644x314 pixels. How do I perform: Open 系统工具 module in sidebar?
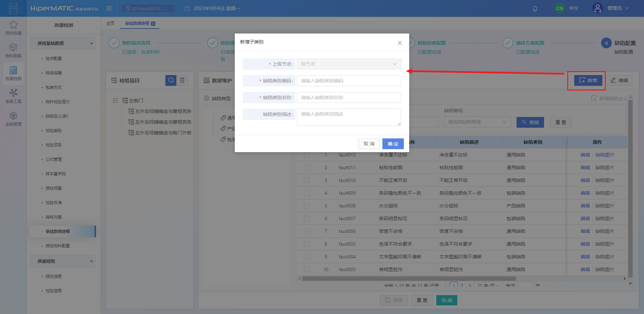tap(13, 96)
